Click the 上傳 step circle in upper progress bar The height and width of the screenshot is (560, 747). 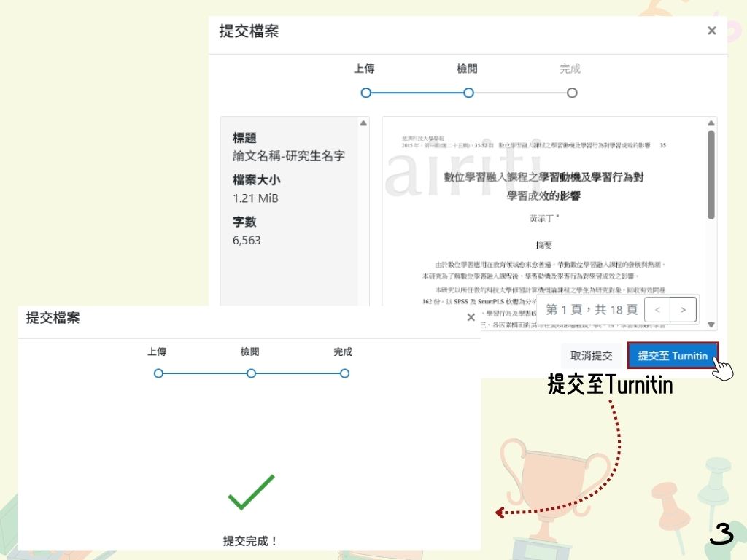coord(365,93)
